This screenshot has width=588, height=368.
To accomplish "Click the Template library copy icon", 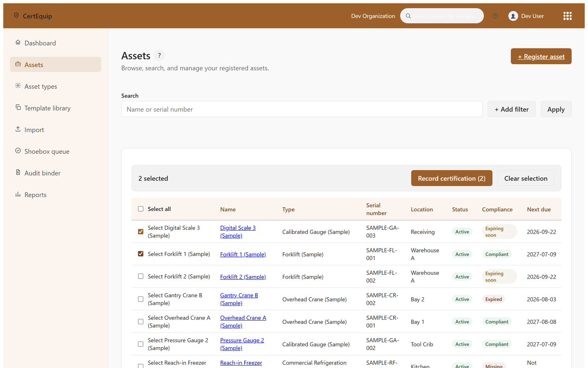I will (18, 108).
